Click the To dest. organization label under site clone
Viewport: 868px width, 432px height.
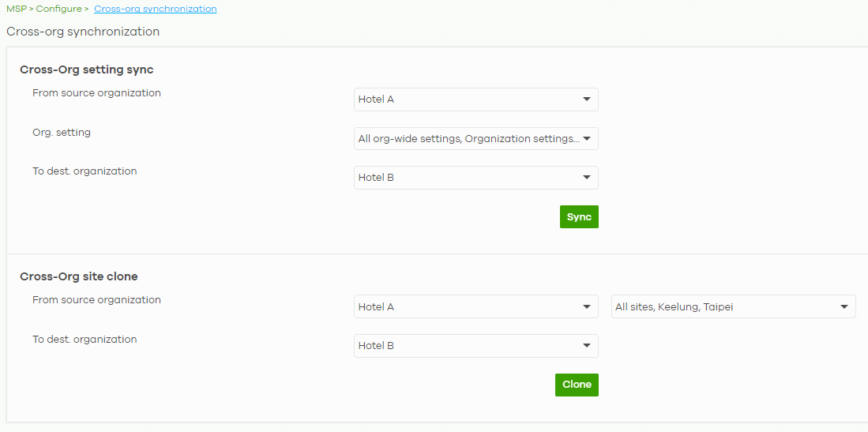(x=85, y=339)
